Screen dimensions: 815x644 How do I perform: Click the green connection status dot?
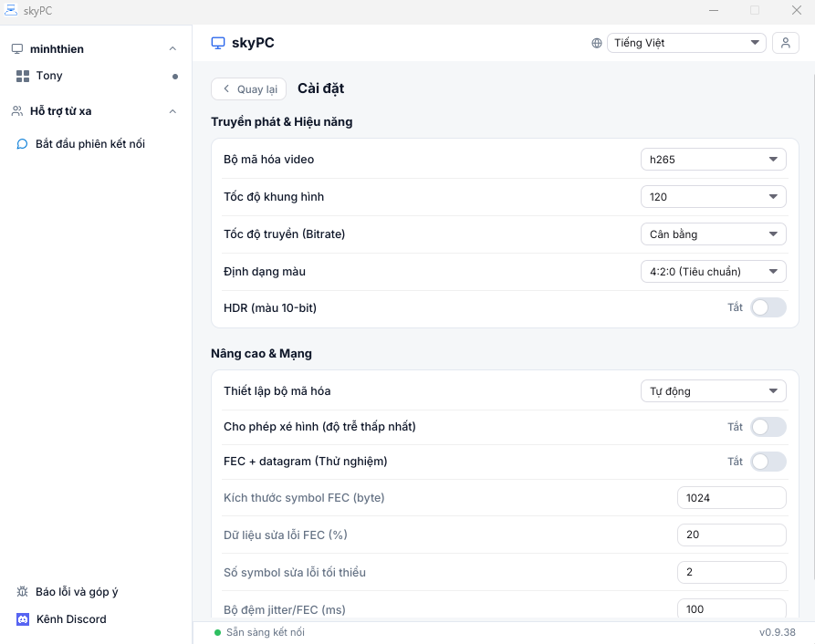tap(218, 632)
